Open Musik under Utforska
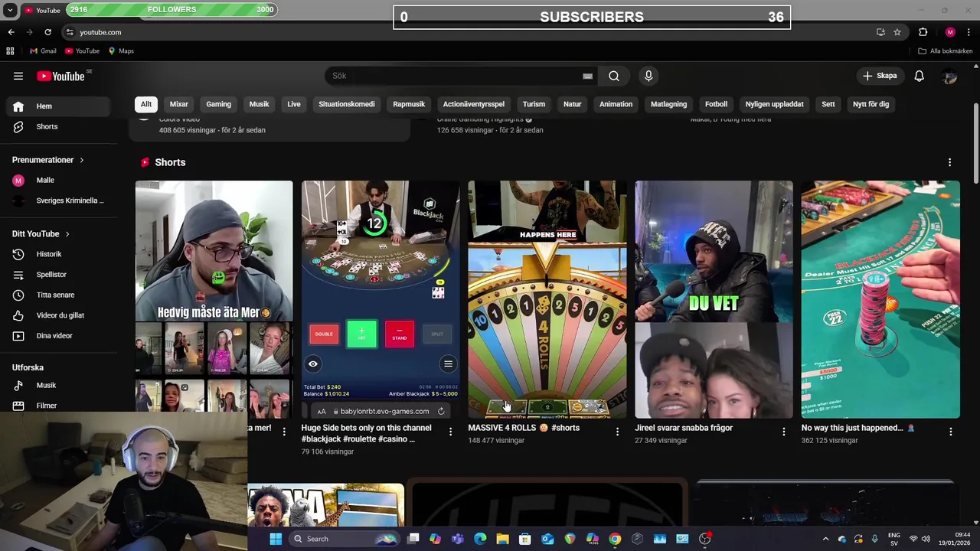Viewport: 980px width, 551px height. point(58,386)
